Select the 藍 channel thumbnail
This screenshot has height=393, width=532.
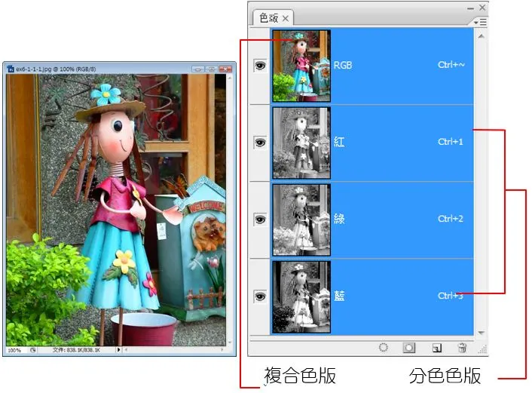pos(301,297)
